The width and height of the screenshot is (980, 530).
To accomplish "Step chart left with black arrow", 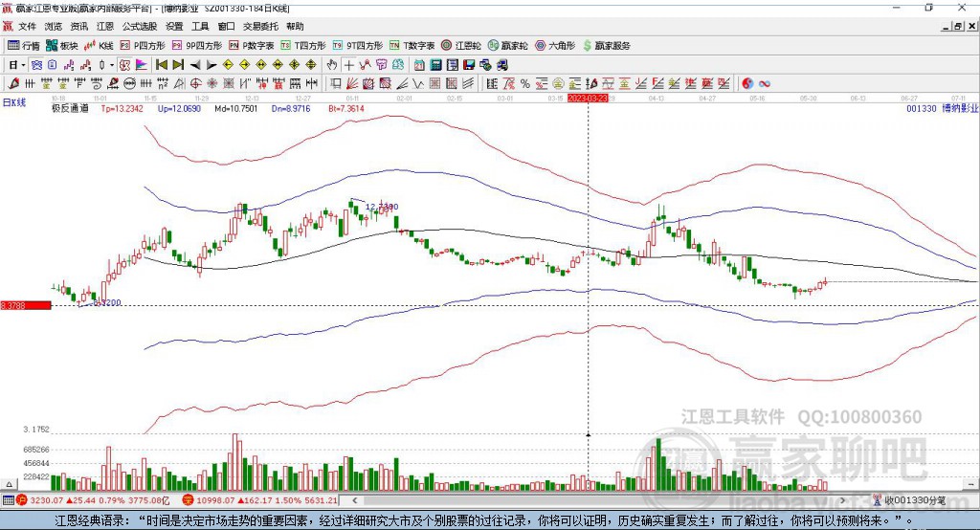I will 195,65.
